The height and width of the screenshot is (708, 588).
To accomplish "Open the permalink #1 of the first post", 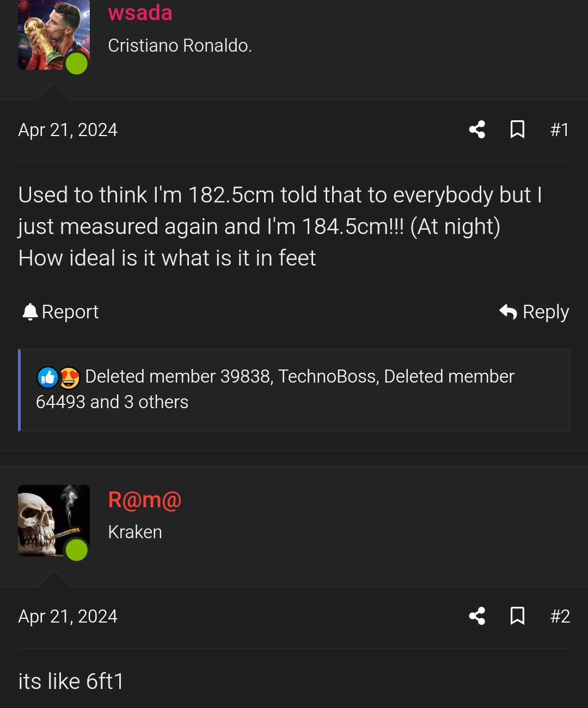I will [x=560, y=130].
